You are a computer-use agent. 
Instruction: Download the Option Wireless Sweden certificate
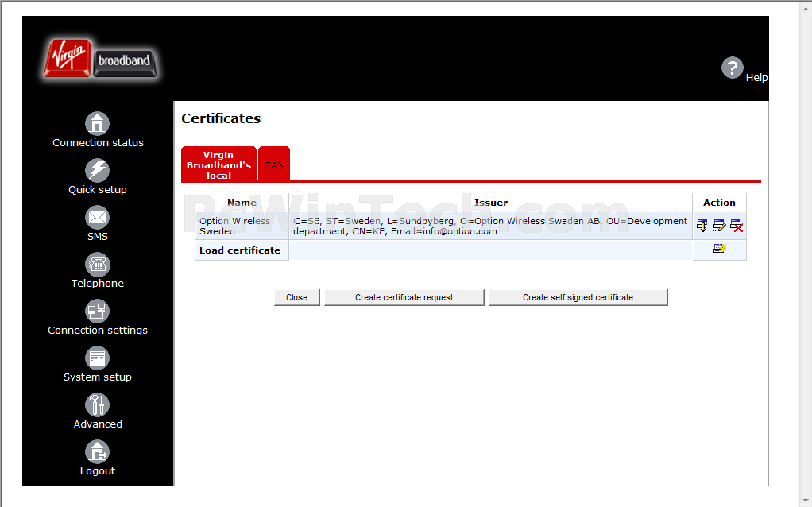point(702,225)
